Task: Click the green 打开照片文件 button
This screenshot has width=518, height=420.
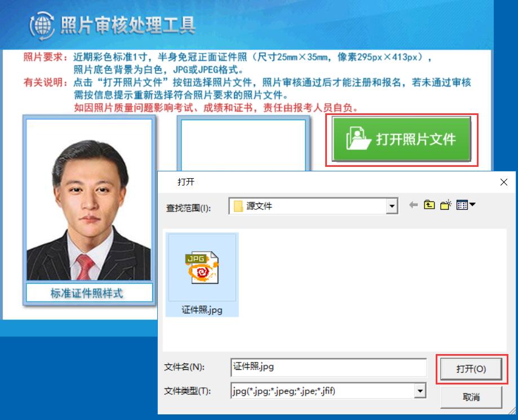Action: (401, 140)
